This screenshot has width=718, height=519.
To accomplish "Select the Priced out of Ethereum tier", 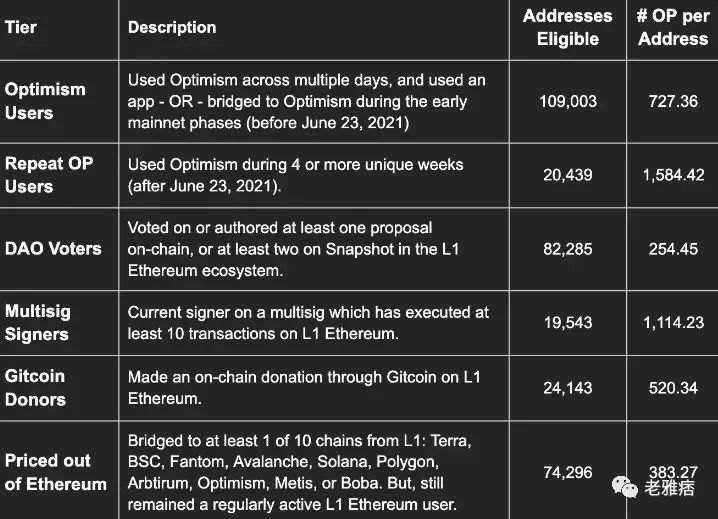I will pyautogui.click(x=55, y=472).
